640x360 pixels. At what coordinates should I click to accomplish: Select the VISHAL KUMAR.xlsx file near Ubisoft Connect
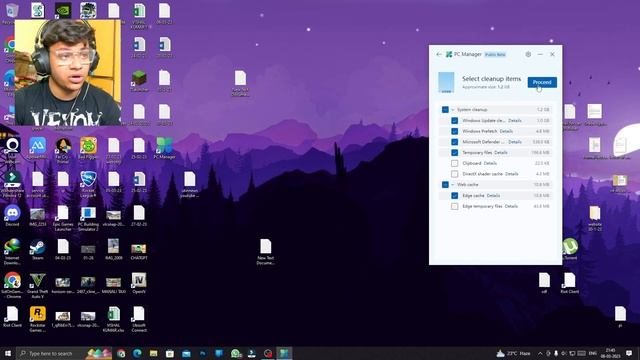pyautogui.click(x=113, y=319)
